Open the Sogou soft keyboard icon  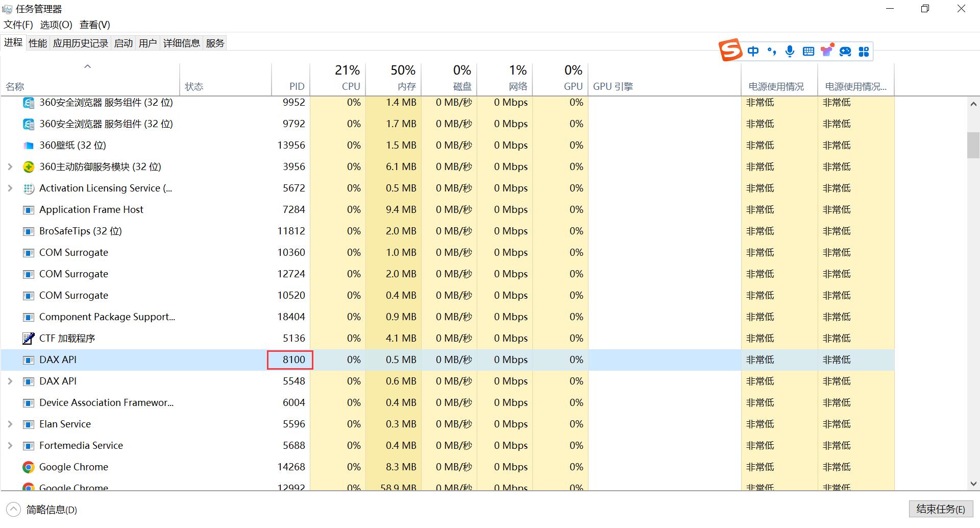808,51
